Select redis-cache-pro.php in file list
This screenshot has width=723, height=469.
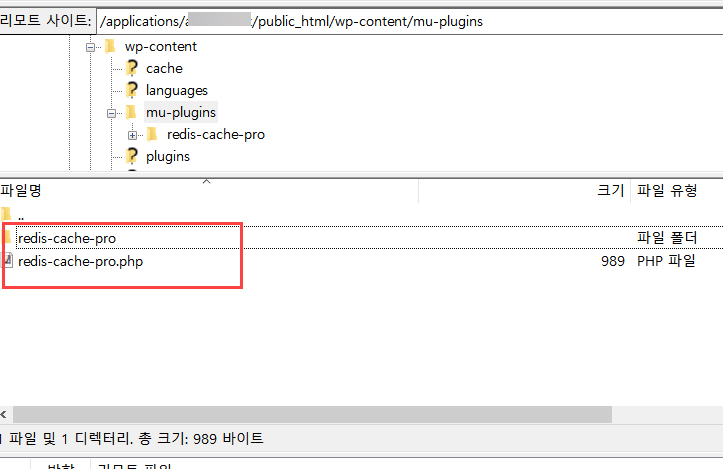tap(81, 261)
